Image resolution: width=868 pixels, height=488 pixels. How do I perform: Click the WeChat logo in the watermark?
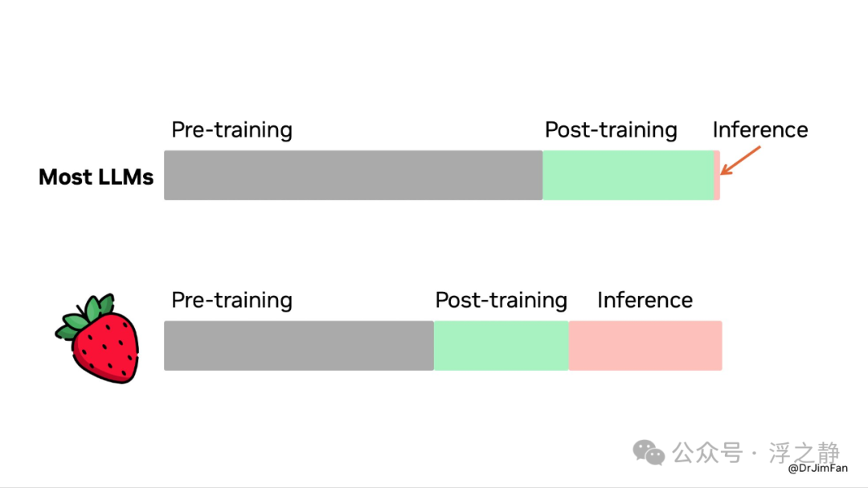(x=649, y=453)
